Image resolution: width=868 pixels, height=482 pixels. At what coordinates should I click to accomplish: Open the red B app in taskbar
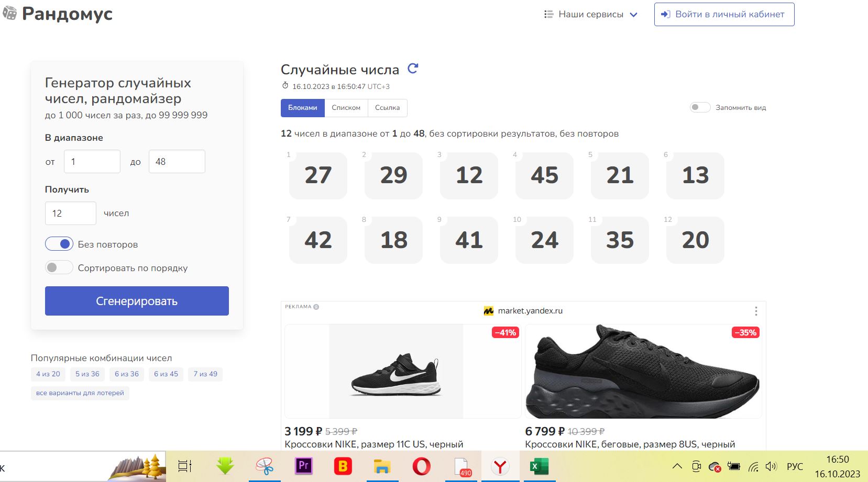[x=343, y=466]
